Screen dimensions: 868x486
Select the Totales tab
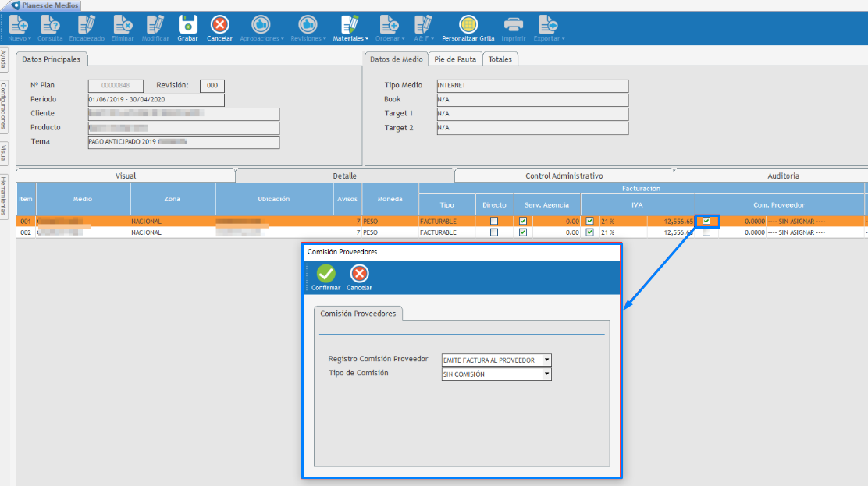[x=500, y=59]
